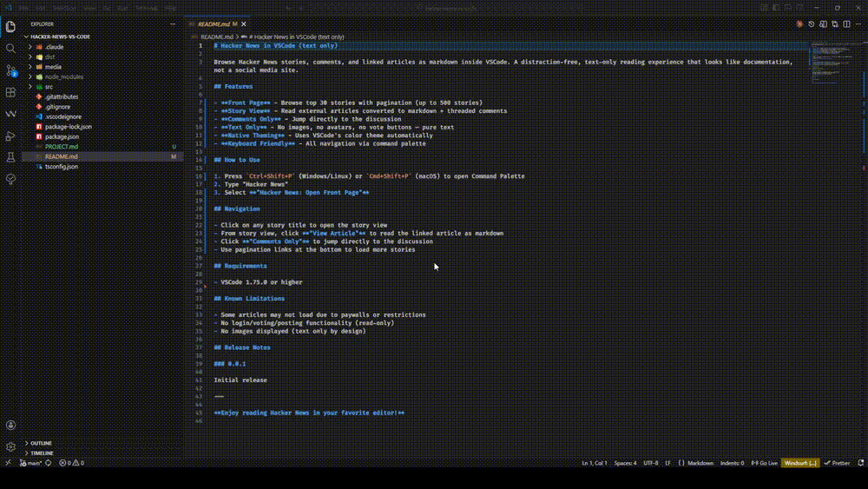Open the Manage gear icon
The height and width of the screenshot is (489, 868).
point(10,447)
